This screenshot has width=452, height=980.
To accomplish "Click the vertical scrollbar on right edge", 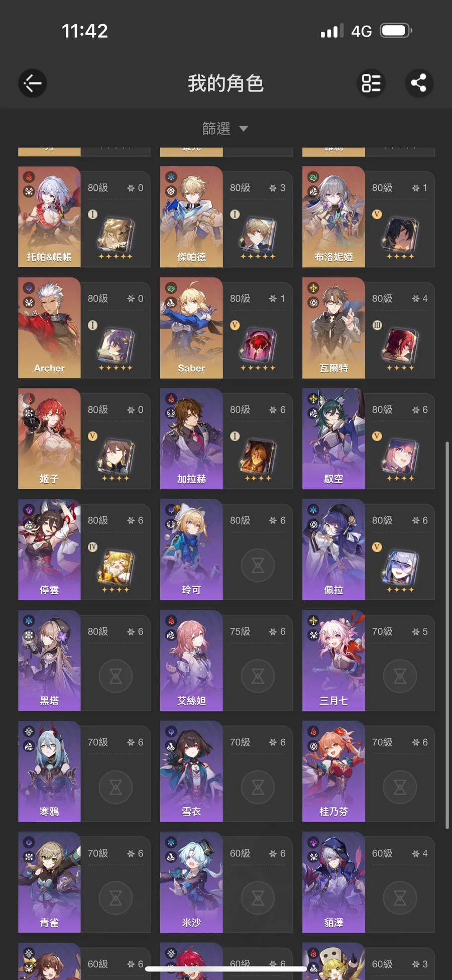I will [447, 635].
